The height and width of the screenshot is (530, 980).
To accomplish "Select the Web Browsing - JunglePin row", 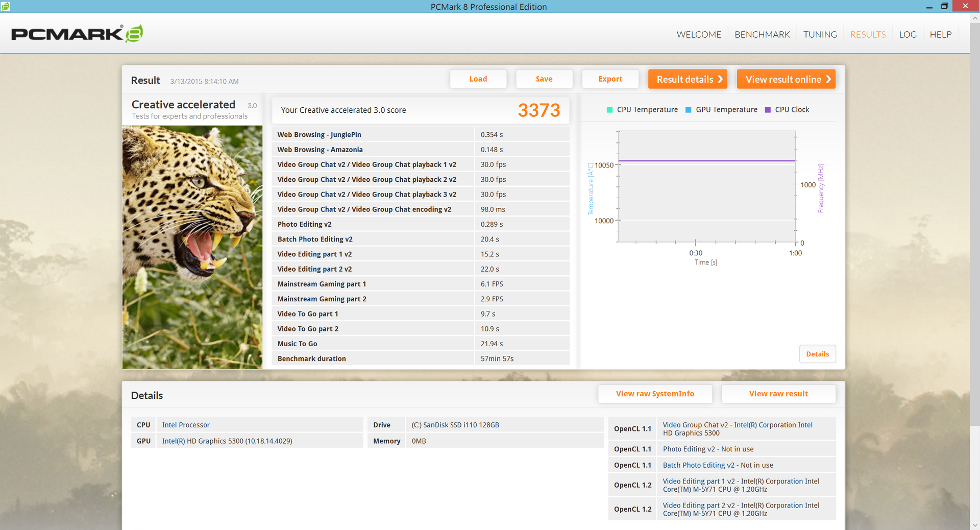I will pos(421,134).
